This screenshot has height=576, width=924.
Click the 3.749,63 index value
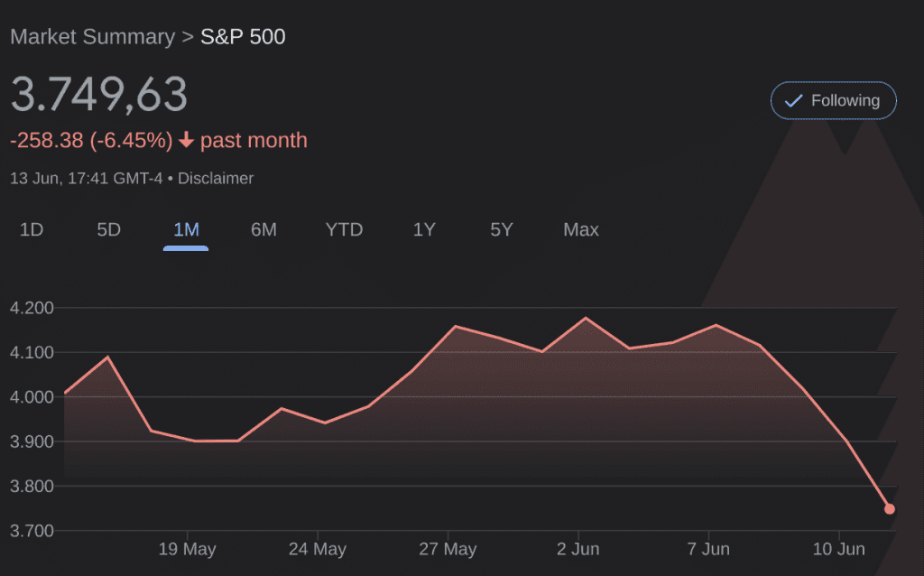(x=99, y=95)
